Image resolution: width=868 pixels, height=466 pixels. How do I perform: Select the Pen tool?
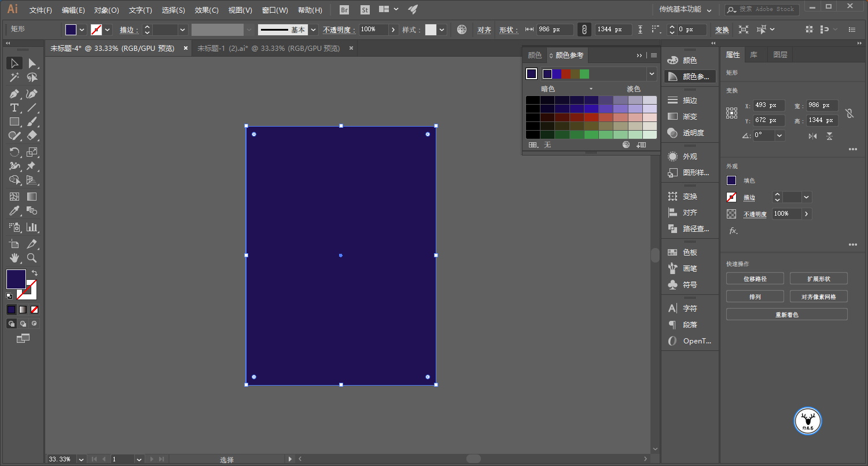coord(14,94)
